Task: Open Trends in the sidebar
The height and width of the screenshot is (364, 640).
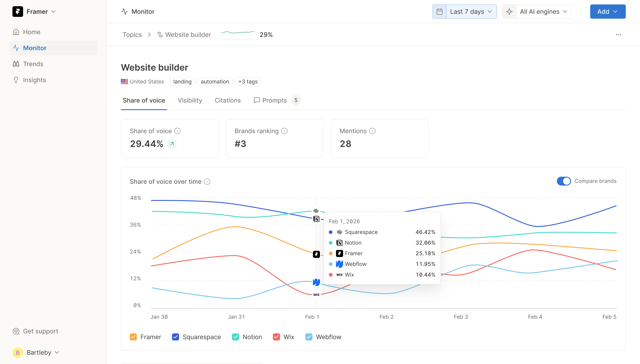Action: point(33,64)
